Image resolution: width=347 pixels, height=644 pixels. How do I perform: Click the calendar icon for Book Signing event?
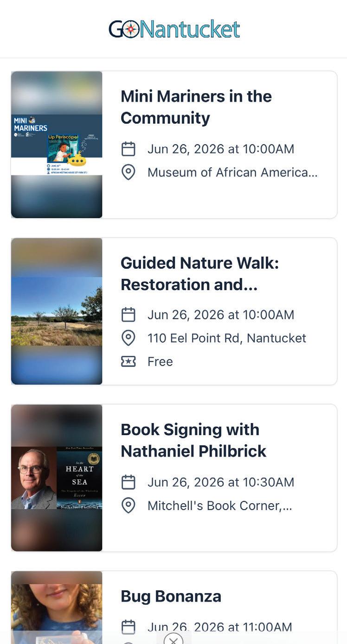click(128, 482)
